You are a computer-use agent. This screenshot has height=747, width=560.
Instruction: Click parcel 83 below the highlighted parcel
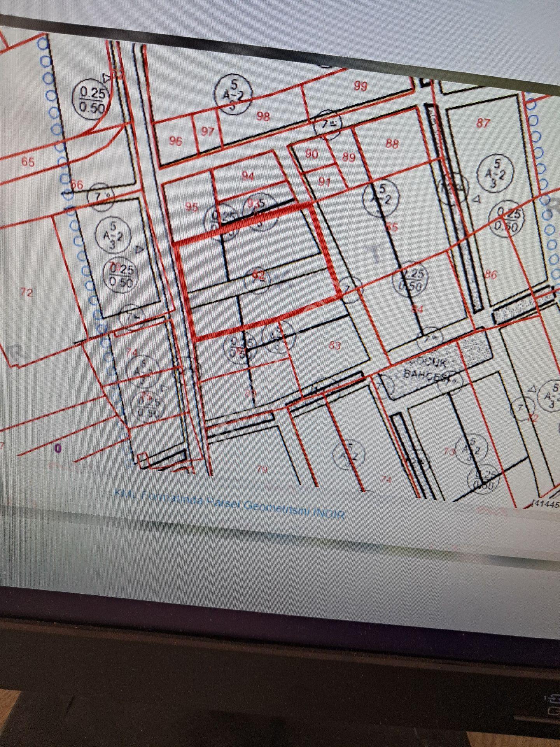[x=335, y=345]
